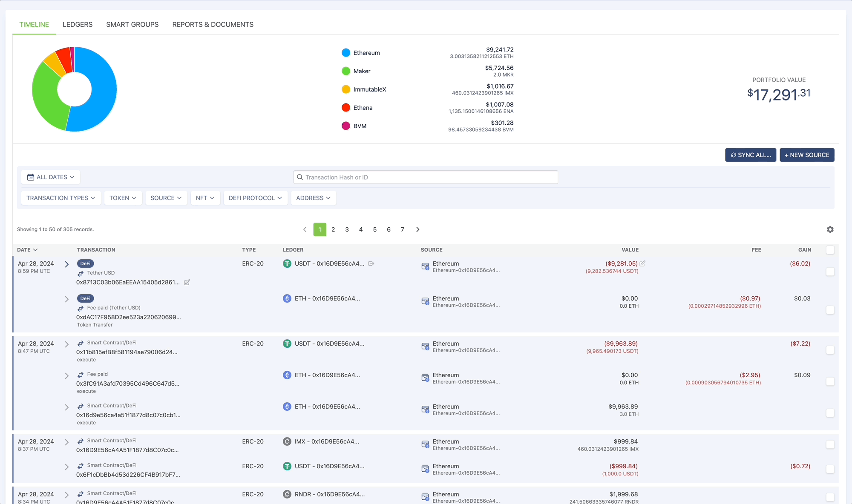Image resolution: width=852 pixels, height=504 pixels.
Task: Switch to the LEDGERS tab
Action: pos(78,24)
